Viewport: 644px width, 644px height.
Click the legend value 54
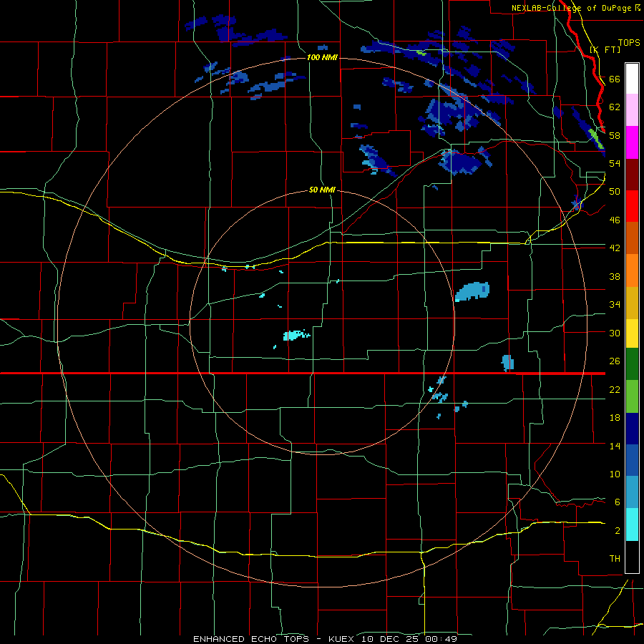click(x=615, y=163)
